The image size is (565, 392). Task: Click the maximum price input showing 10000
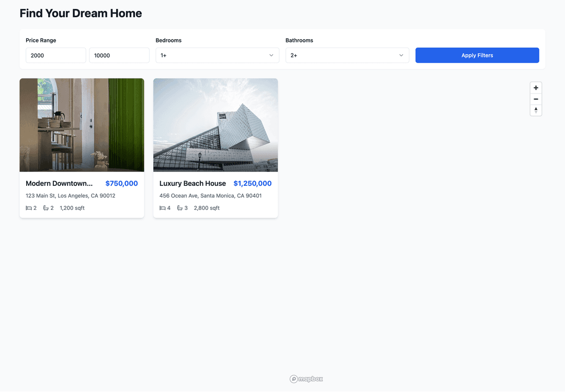119,55
